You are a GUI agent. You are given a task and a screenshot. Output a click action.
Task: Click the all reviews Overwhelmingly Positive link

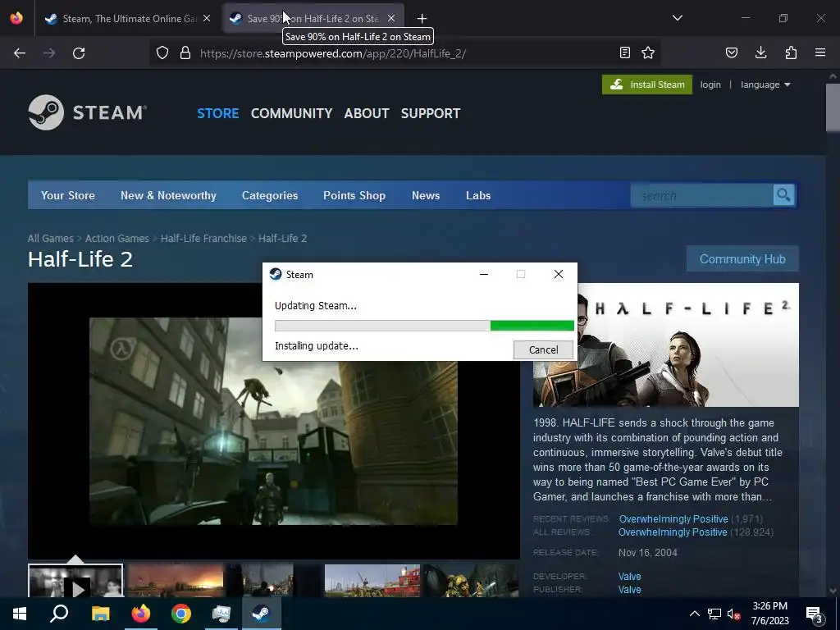pos(673,532)
